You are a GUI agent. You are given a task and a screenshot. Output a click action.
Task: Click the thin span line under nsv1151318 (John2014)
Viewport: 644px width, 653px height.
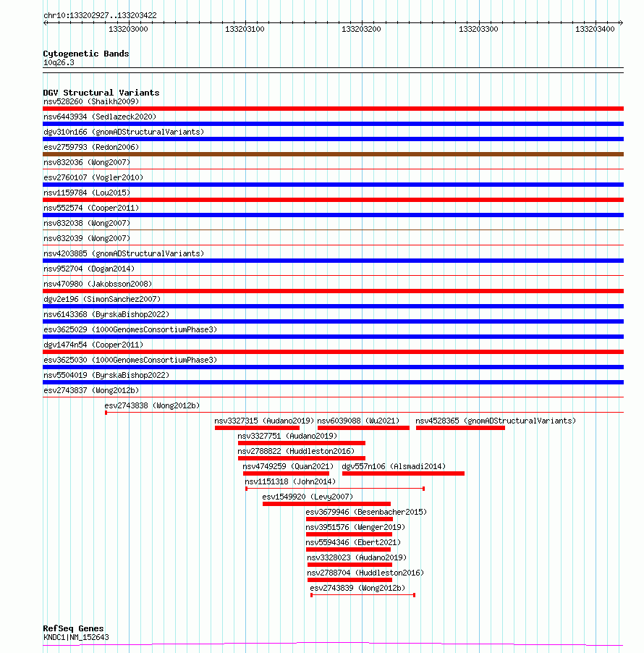335,489
